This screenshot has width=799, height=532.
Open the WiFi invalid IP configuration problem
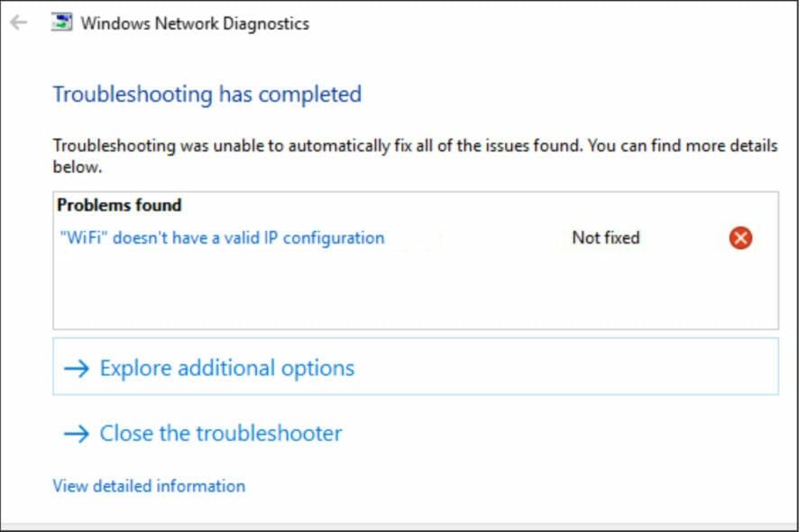(x=222, y=238)
